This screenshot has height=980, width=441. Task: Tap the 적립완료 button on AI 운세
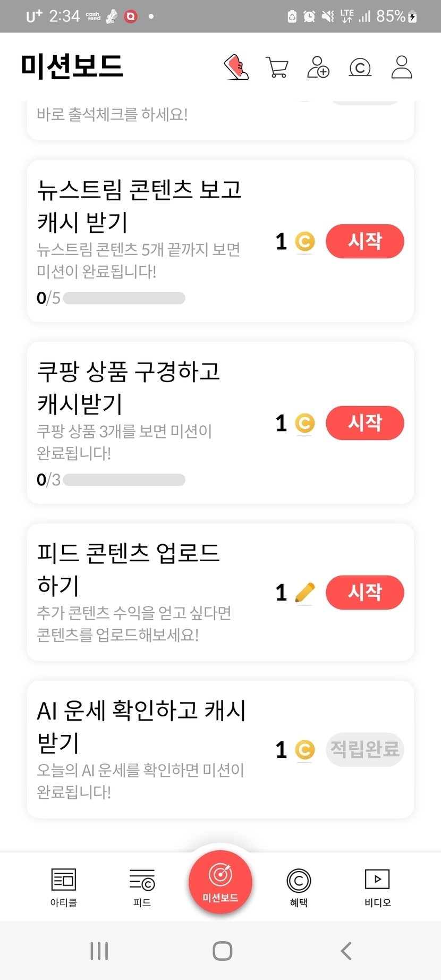tap(364, 749)
